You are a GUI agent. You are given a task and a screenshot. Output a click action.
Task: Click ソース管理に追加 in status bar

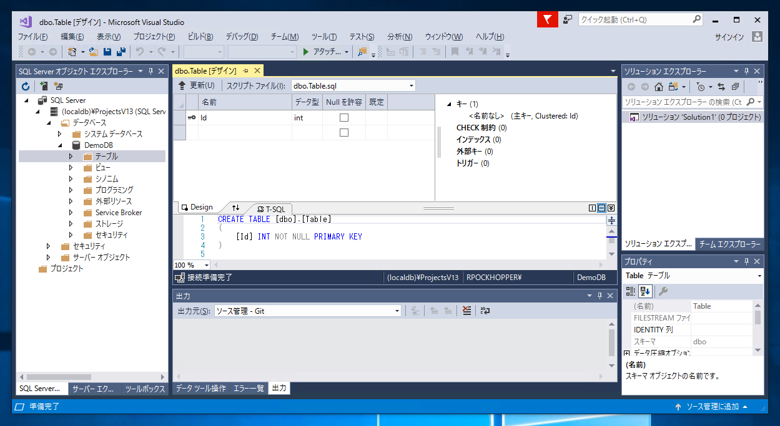pos(712,407)
